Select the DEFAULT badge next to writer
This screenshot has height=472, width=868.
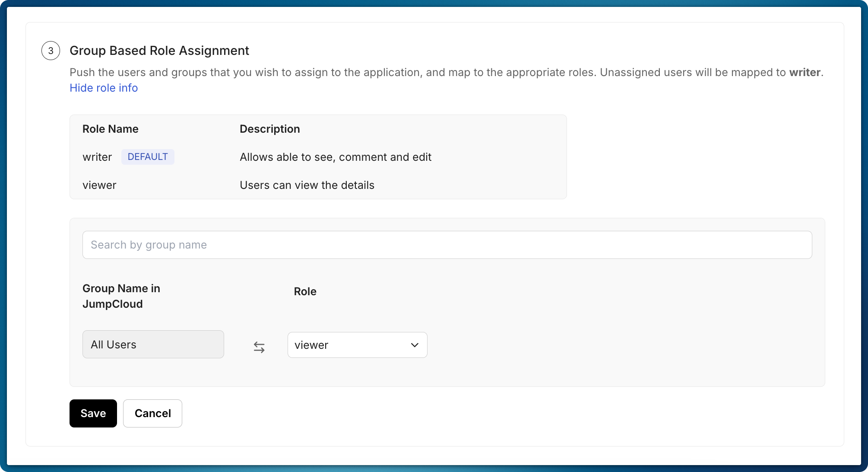click(148, 156)
